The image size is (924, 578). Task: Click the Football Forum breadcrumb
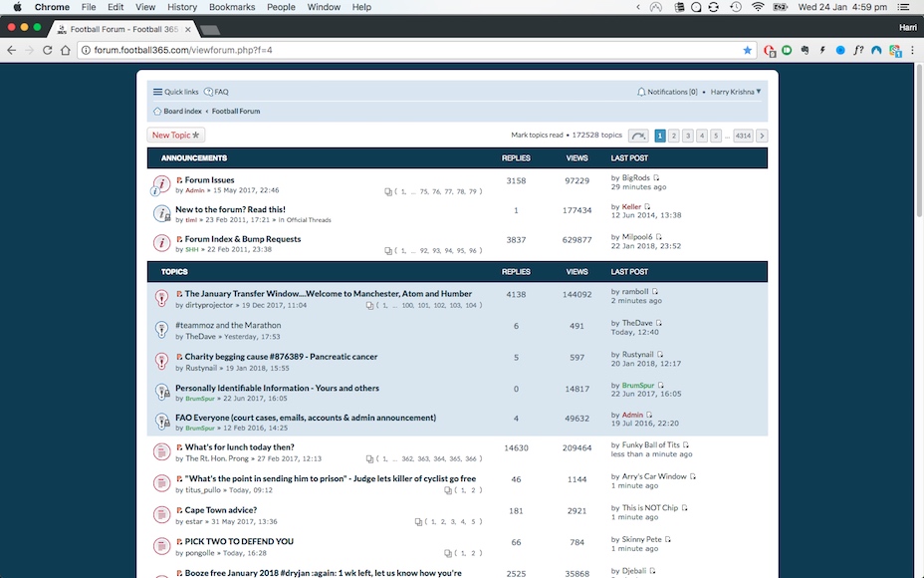(236, 111)
